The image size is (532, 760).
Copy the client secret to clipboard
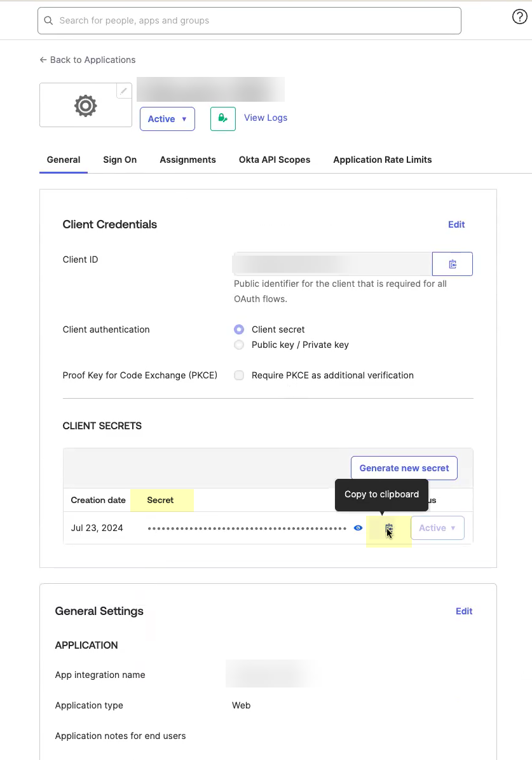tap(389, 529)
